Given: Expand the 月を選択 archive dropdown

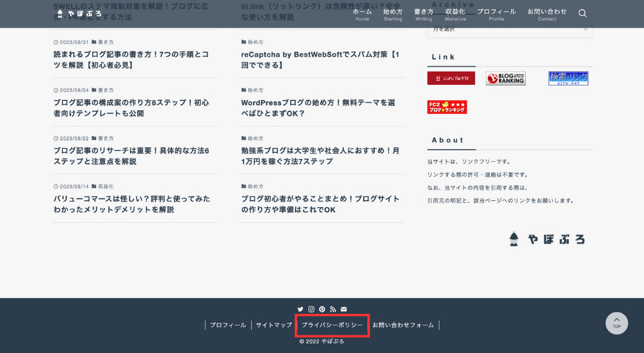Looking at the screenshot, I should pyautogui.click(x=509, y=29).
